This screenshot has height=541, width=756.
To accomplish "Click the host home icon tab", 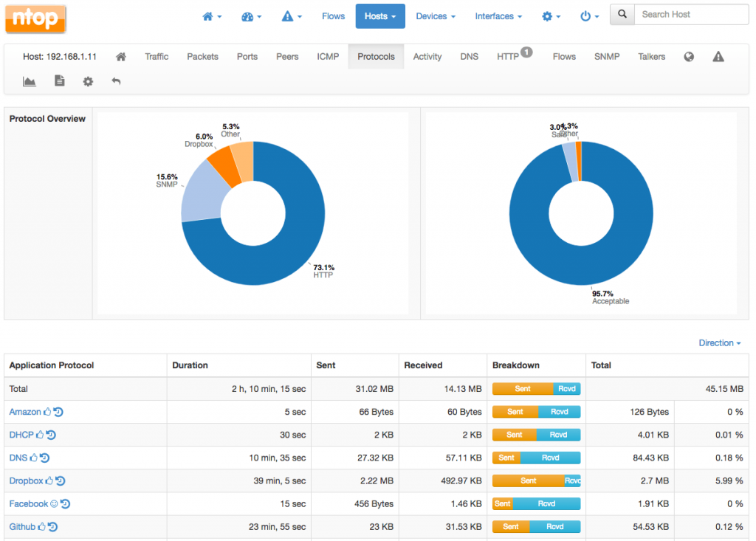I will coord(121,57).
